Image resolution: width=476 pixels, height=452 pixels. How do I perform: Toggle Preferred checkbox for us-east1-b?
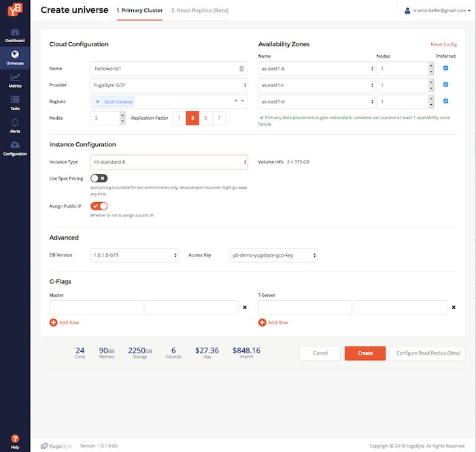point(445,68)
